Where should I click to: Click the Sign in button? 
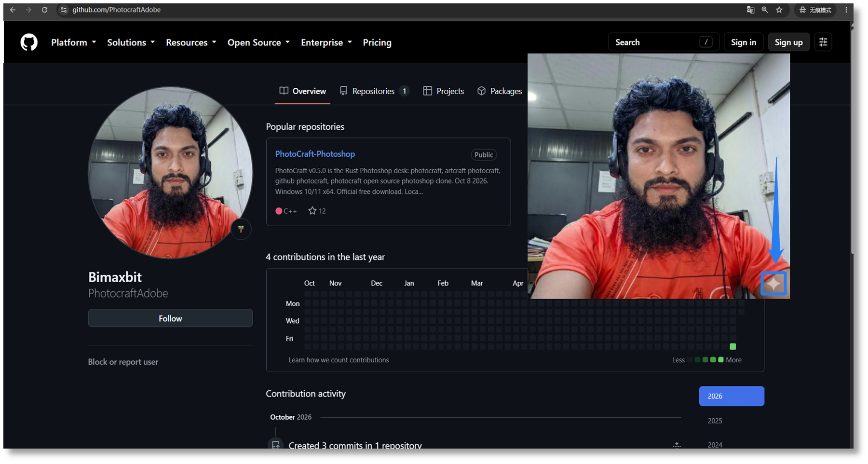(744, 42)
